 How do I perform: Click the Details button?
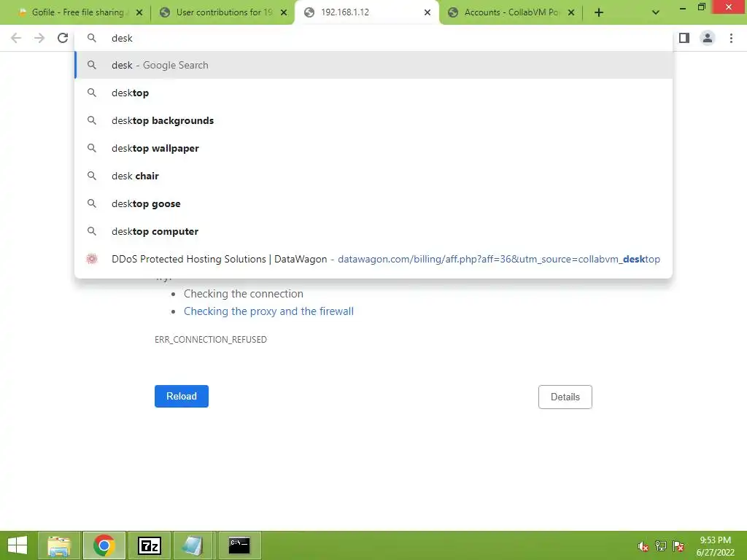(x=565, y=397)
